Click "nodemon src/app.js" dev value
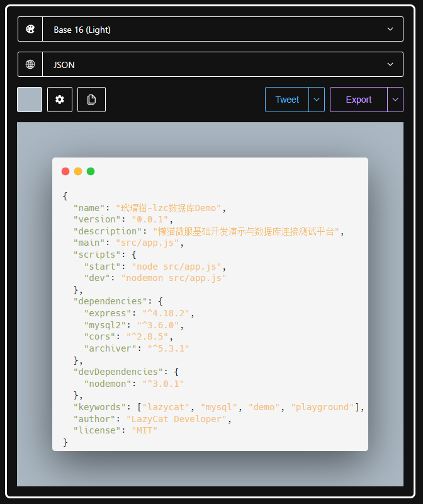 pos(174,278)
